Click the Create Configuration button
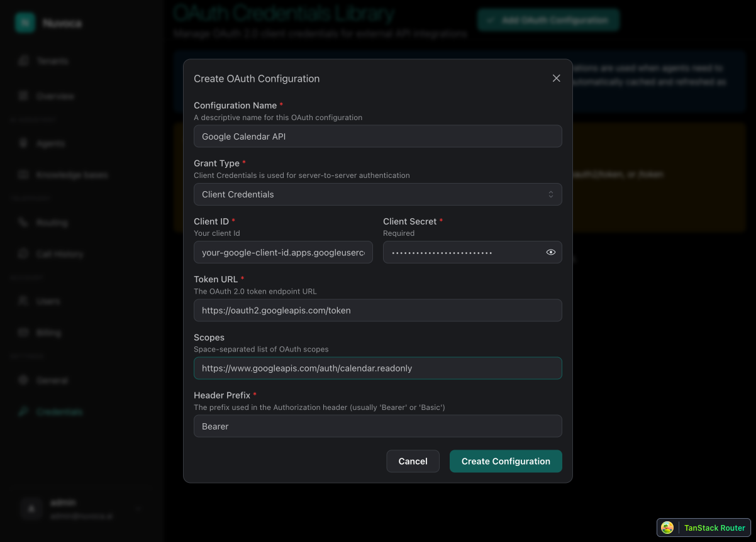Screen dimensions: 756x542 click(x=506, y=462)
